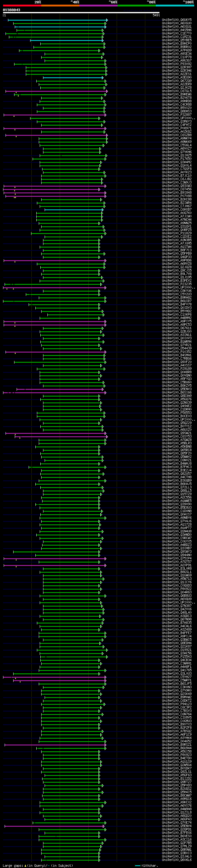Viewport: 197px width, 868px height.
Task: Select label UniRef100_B7FHC3
Action: point(177,467)
